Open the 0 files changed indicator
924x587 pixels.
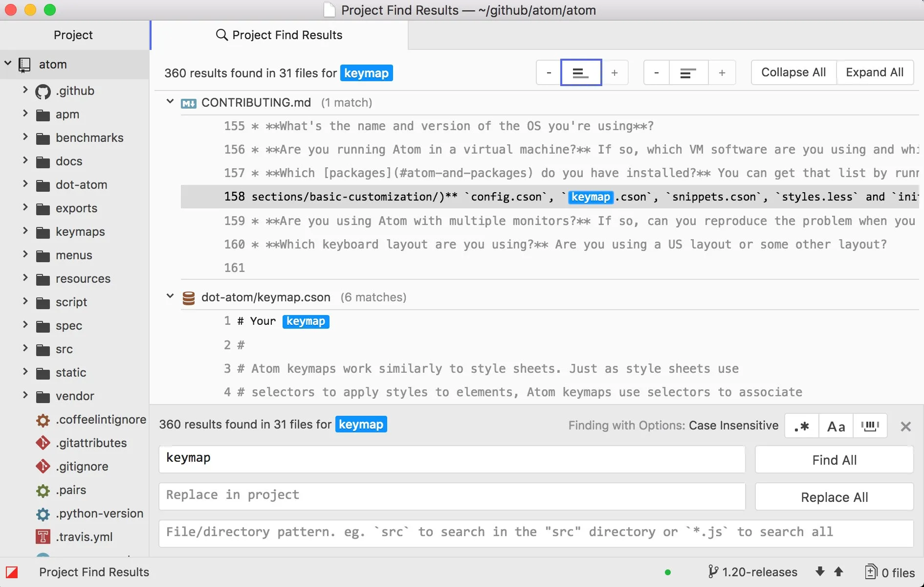pos(889,572)
